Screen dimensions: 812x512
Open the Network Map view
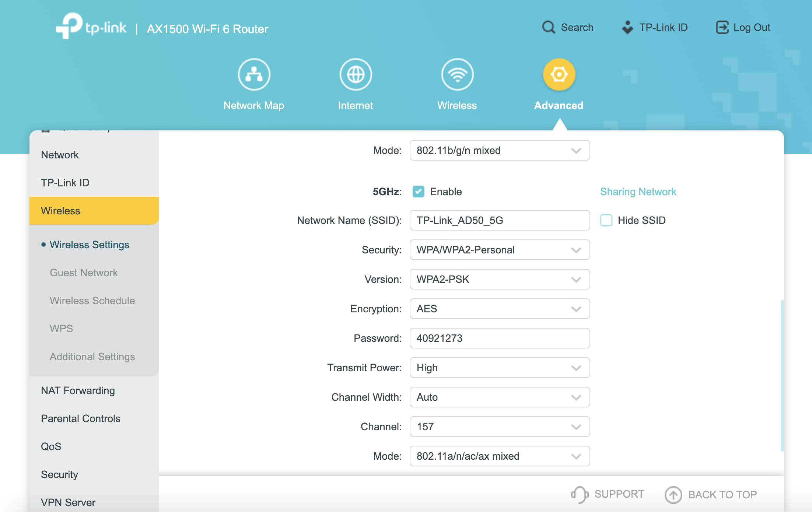[253, 74]
